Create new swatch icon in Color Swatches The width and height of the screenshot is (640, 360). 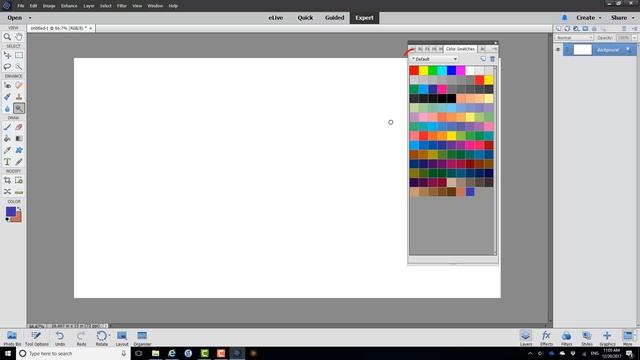coord(483,59)
